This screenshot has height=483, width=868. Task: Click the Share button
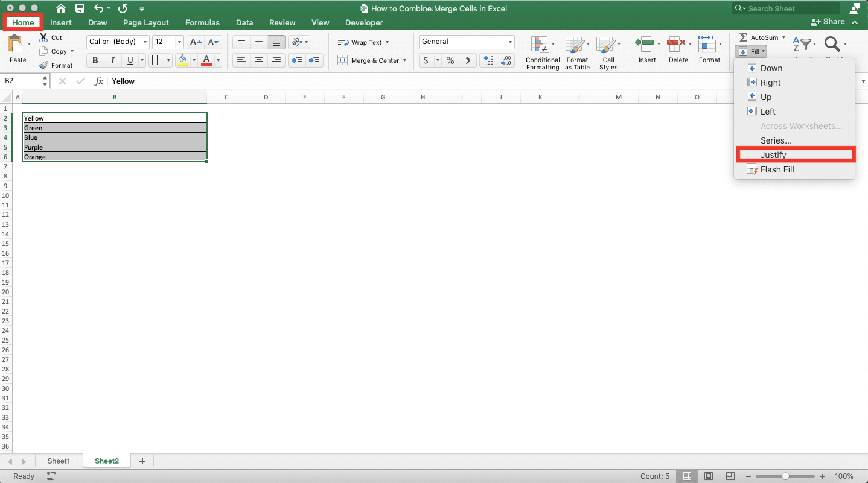[x=828, y=22]
